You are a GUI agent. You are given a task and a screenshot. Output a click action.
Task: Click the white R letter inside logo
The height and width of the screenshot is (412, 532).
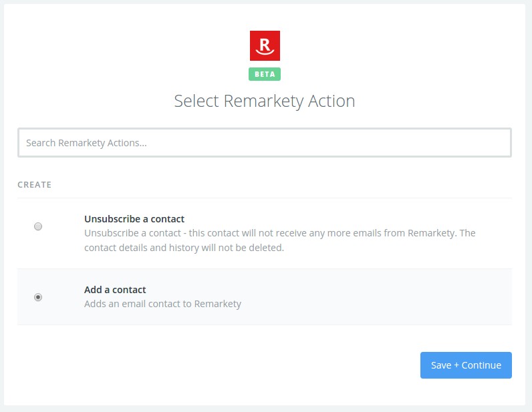[x=265, y=44]
